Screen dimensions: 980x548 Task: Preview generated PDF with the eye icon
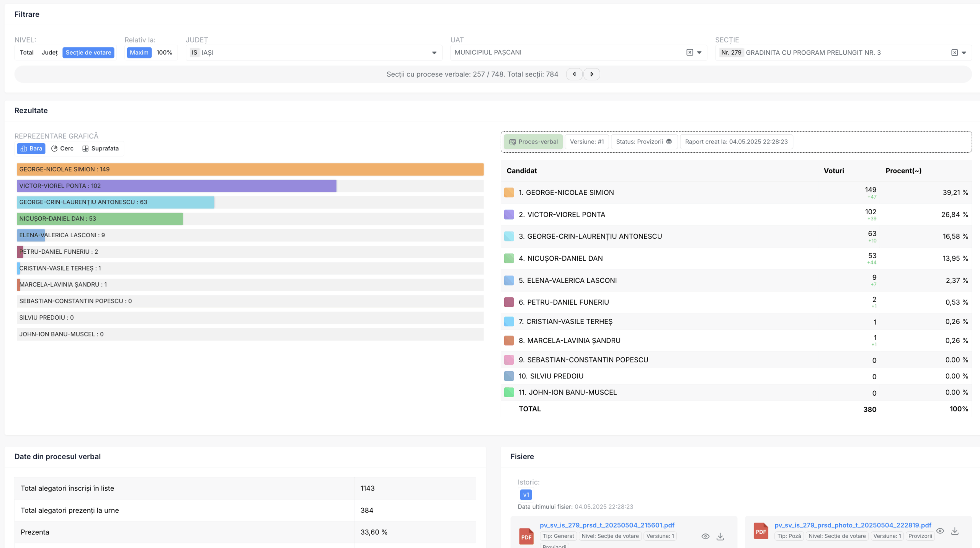pos(705,536)
